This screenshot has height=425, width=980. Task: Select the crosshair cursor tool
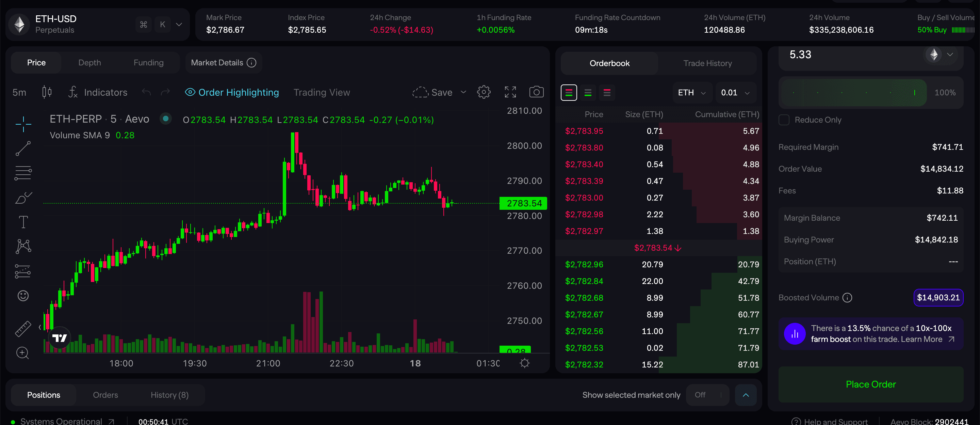pos(23,124)
